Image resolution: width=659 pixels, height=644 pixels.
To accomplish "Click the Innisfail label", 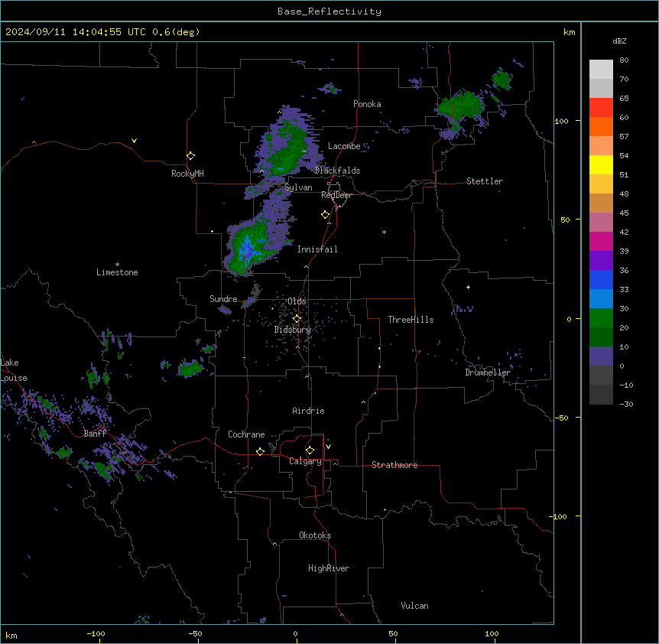I will point(317,249).
